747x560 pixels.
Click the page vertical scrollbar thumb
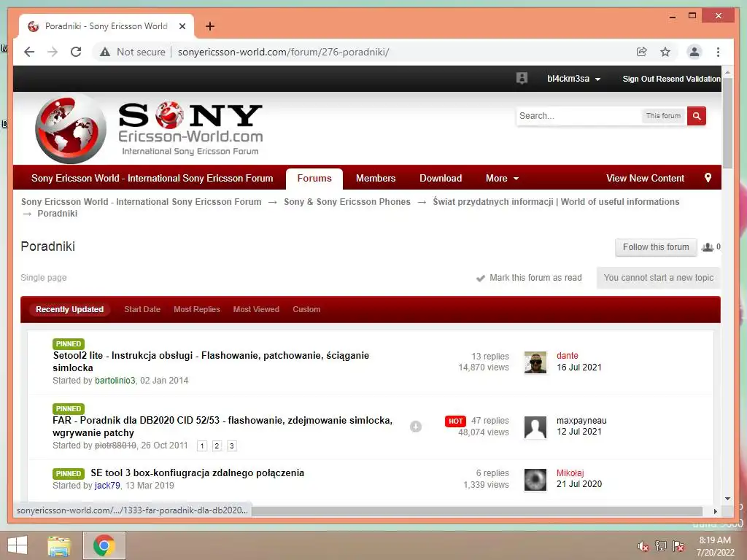pyautogui.click(x=727, y=122)
